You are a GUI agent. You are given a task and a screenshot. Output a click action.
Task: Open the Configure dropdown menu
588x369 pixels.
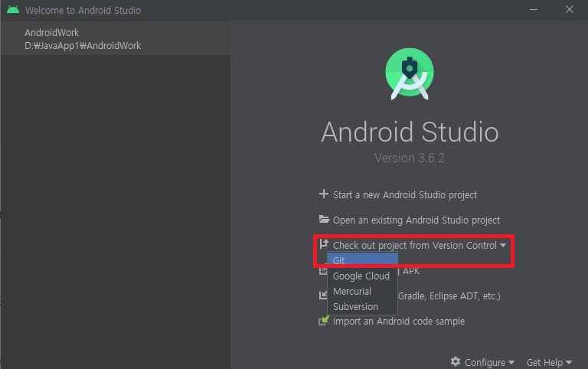point(489,362)
